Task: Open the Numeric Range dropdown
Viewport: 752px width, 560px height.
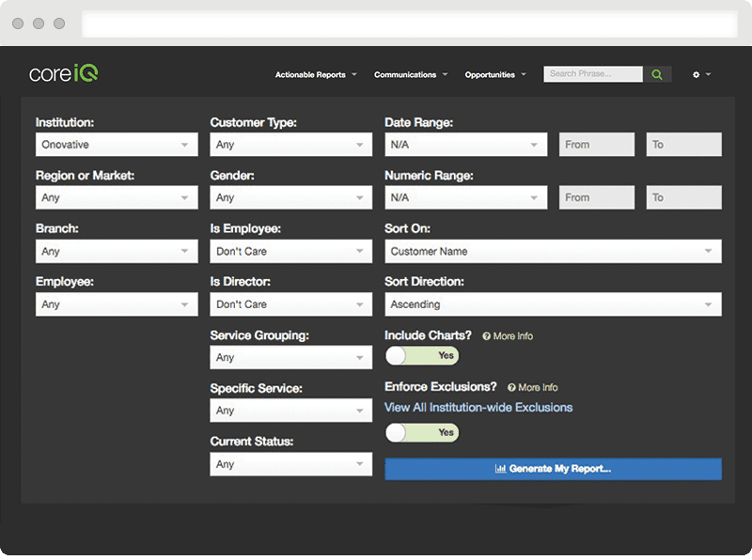Action: [x=465, y=197]
